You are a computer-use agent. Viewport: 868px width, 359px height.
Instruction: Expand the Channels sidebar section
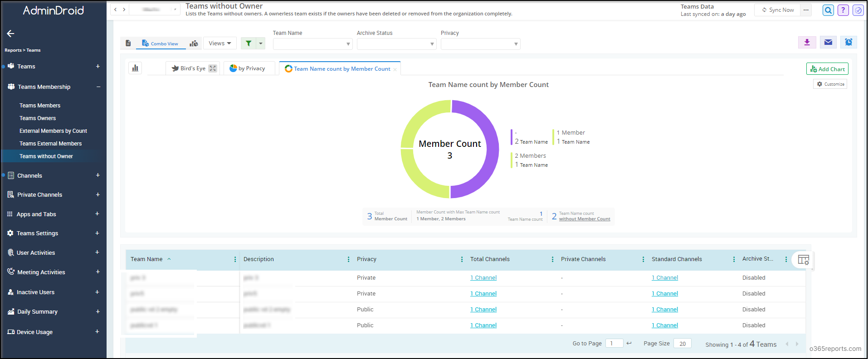tap(98, 175)
